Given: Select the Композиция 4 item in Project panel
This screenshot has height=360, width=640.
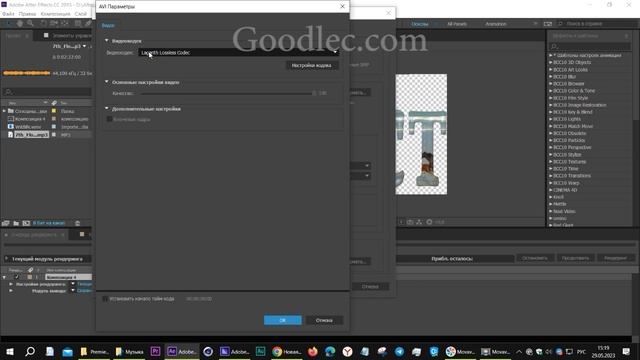Looking at the screenshot, I should click(30, 119).
